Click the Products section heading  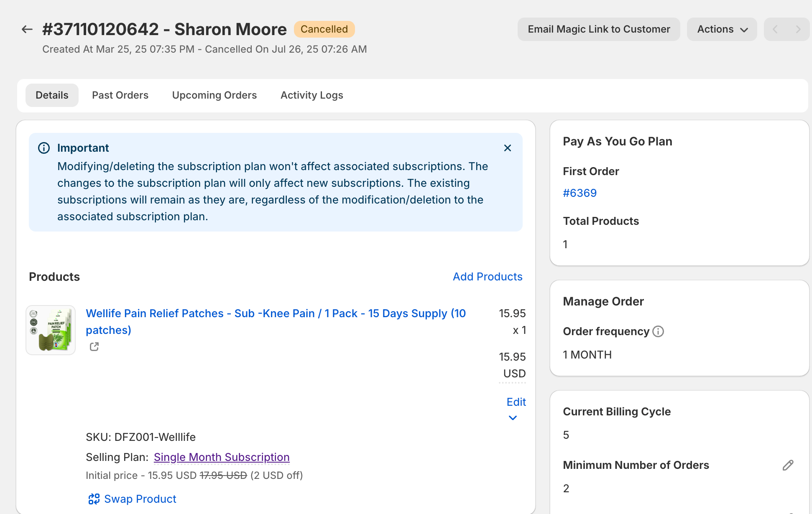[54, 277]
